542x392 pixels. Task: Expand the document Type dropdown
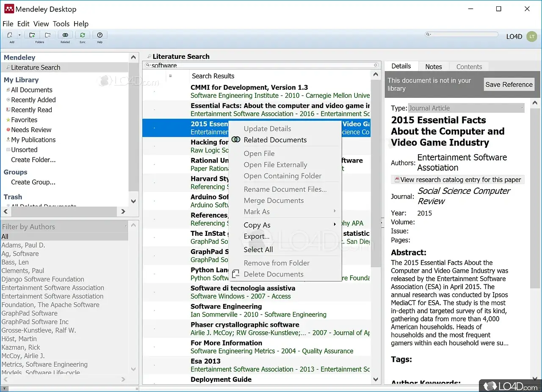(522, 108)
